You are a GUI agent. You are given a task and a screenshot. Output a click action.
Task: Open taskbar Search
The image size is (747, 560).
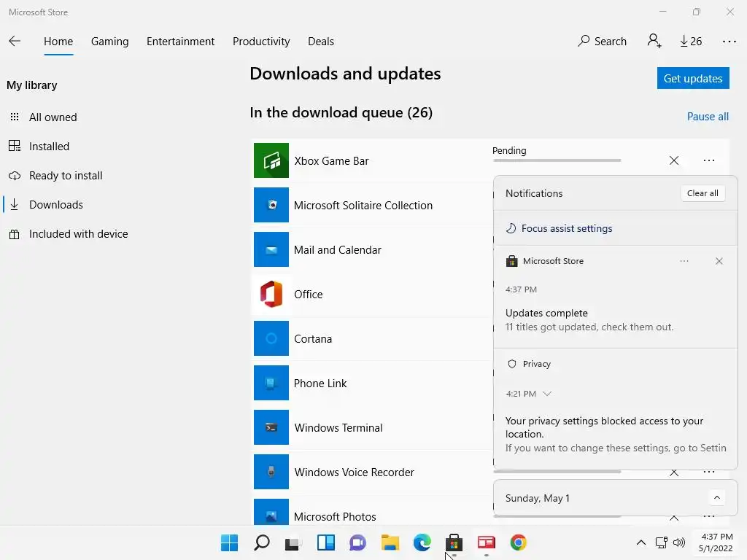262,542
